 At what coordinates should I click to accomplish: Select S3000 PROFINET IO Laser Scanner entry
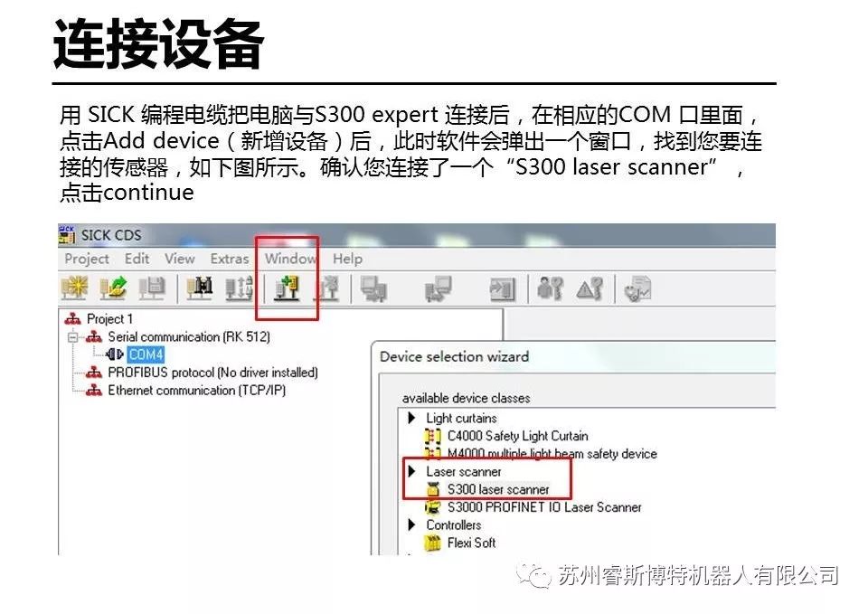(x=544, y=507)
